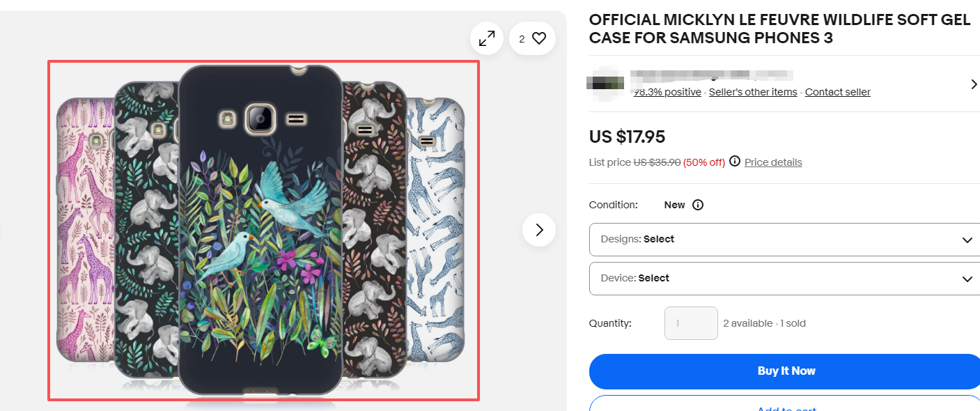Open info icon beside the 50% off price

(x=735, y=162)
